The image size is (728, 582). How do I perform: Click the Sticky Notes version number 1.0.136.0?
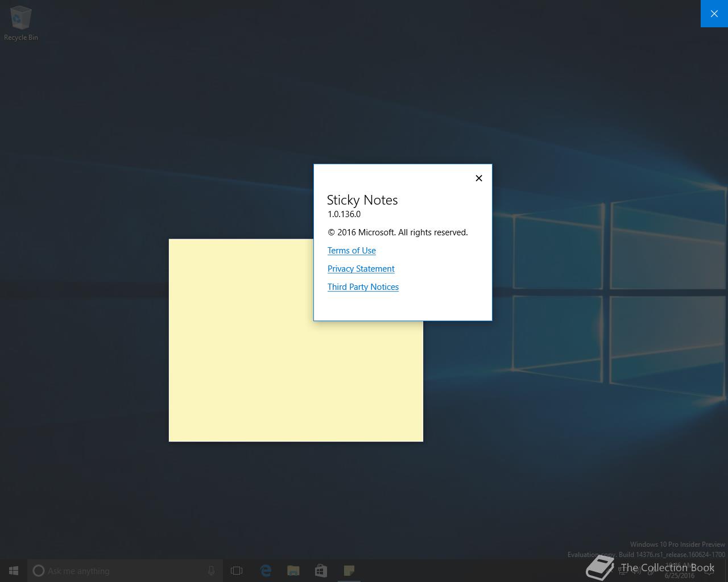(344, 214)
